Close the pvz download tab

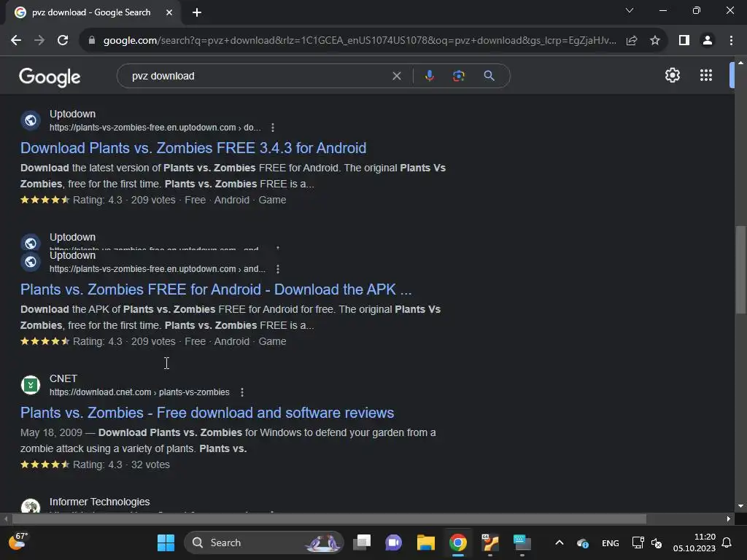(169, 12)
